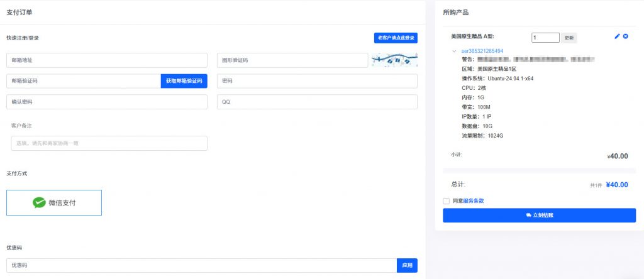Open the ser385321265494 link

pos(482,52)
